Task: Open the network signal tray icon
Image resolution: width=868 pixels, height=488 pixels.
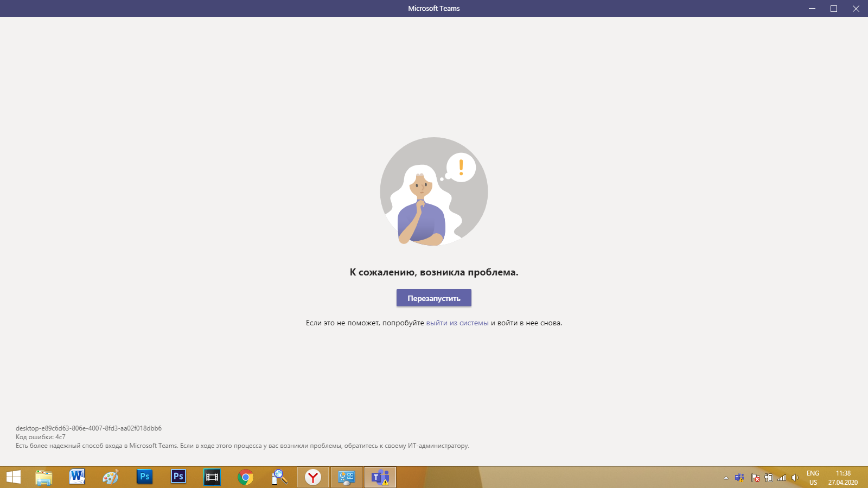Action: (x=782, y=478)
